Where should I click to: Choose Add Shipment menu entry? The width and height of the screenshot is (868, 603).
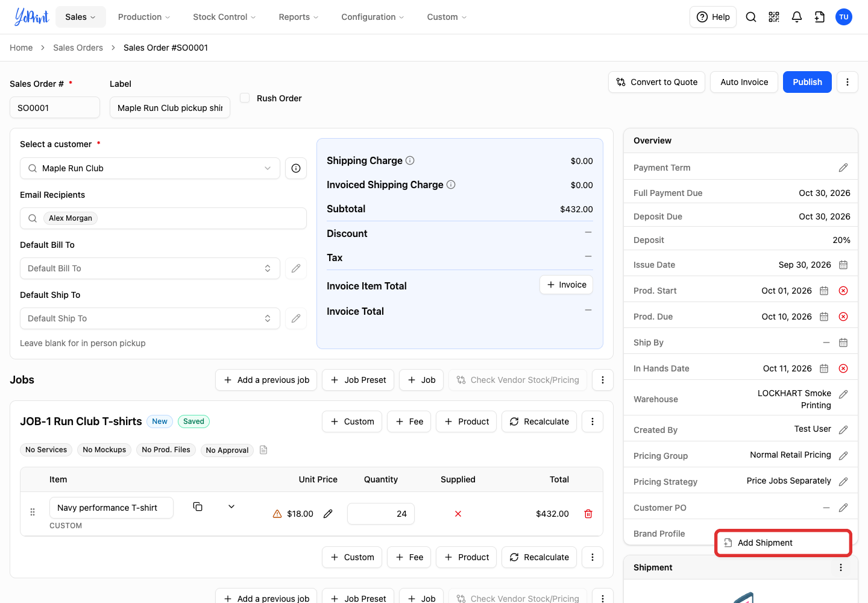(783, 543)
